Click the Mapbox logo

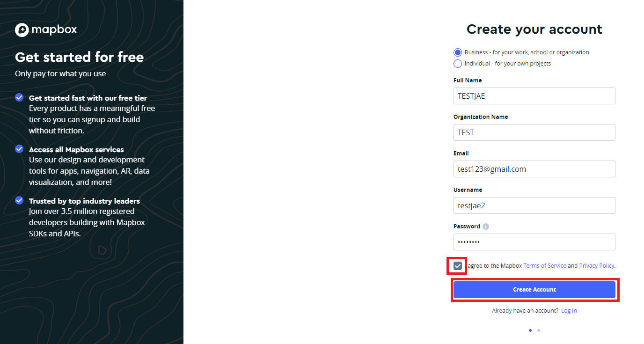pyautogui.click(x=46, y=30)
